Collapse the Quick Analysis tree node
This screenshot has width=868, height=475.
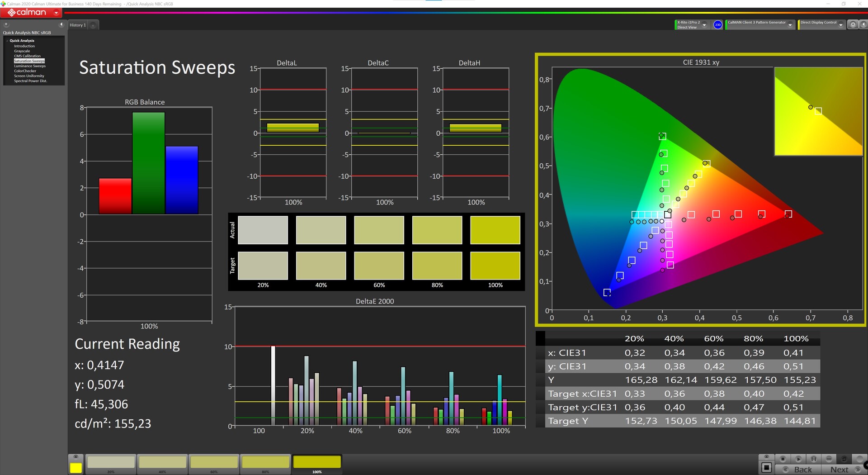[7, 41]
